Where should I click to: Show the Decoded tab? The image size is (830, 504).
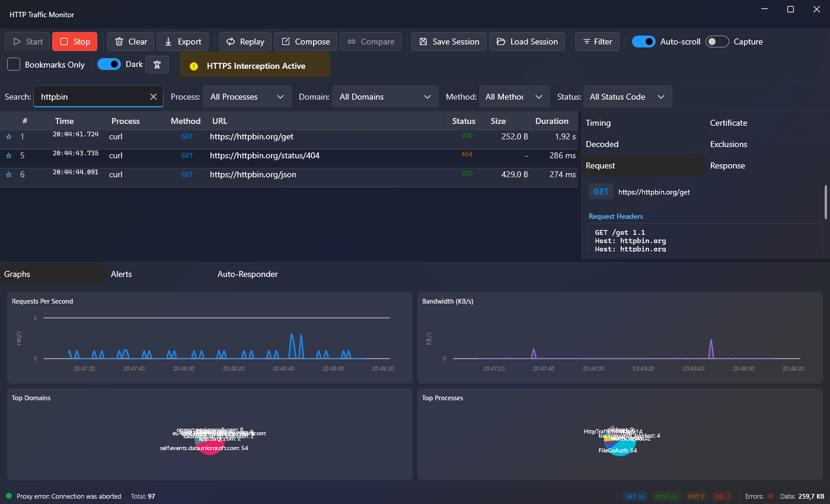643,144
